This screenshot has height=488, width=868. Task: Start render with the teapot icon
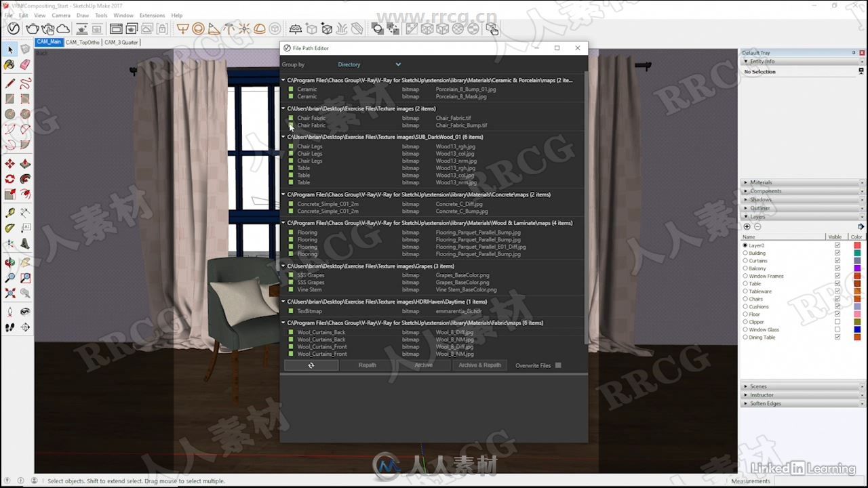coord(33,28)
